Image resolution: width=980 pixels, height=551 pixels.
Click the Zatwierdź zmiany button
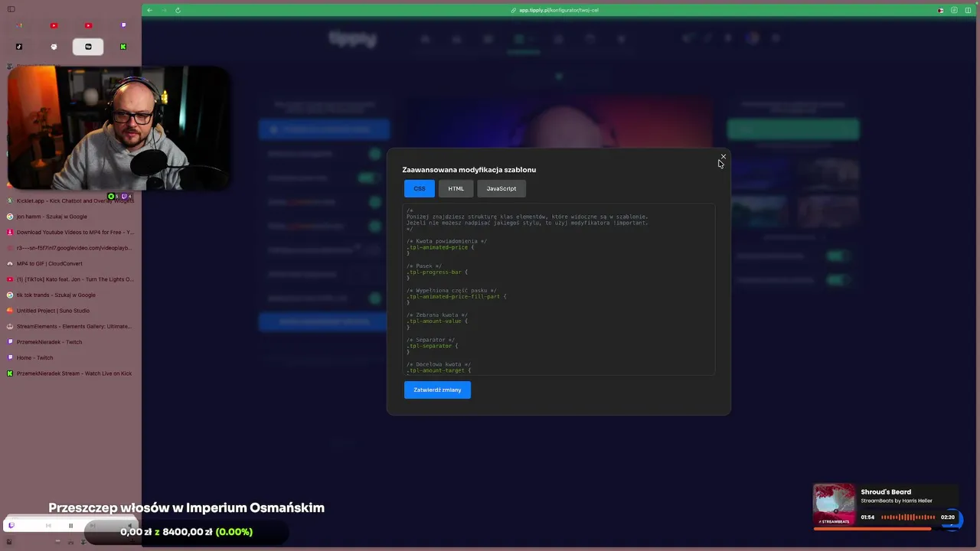[x=437, y=390]
